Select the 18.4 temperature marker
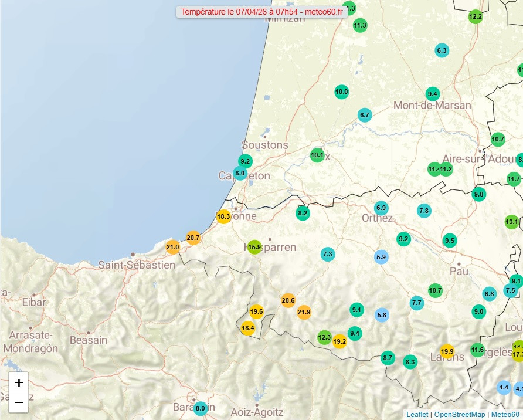This screenshot has height=420, width=523. (248, 328)
